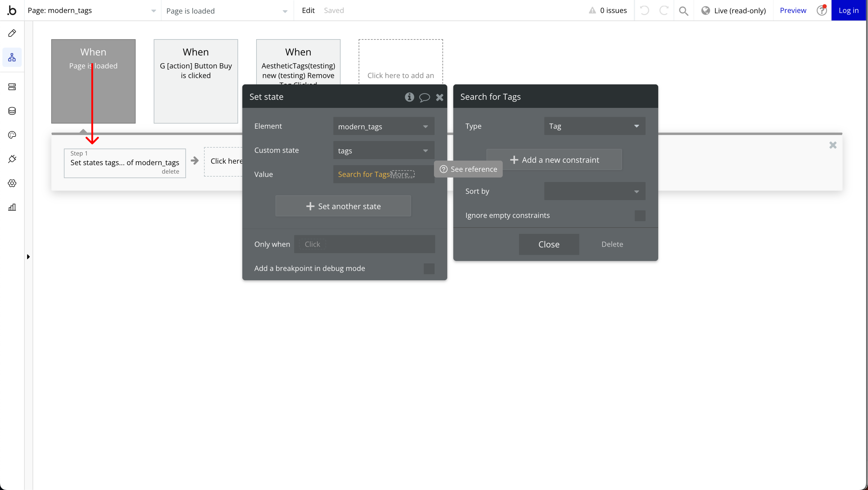Click the Preview link
The width and height of the screenshot is (868, 490).
coord(793,10)
